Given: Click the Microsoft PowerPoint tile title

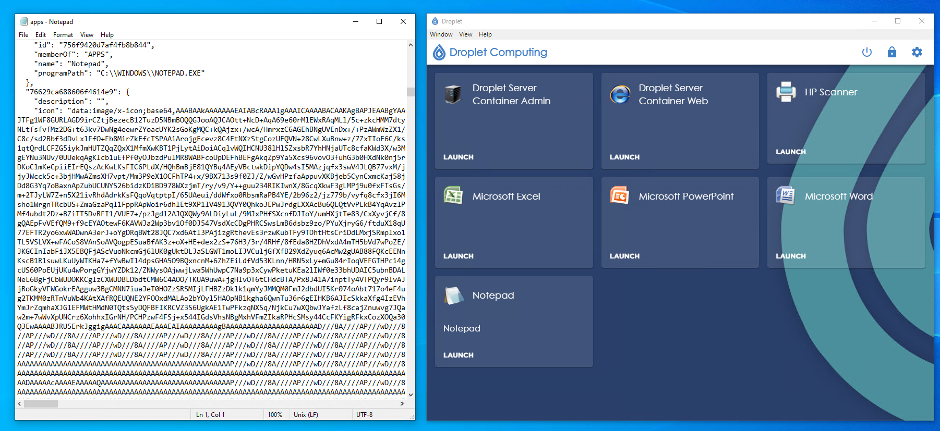Looking at the screenshot, I should coord(686,196).
